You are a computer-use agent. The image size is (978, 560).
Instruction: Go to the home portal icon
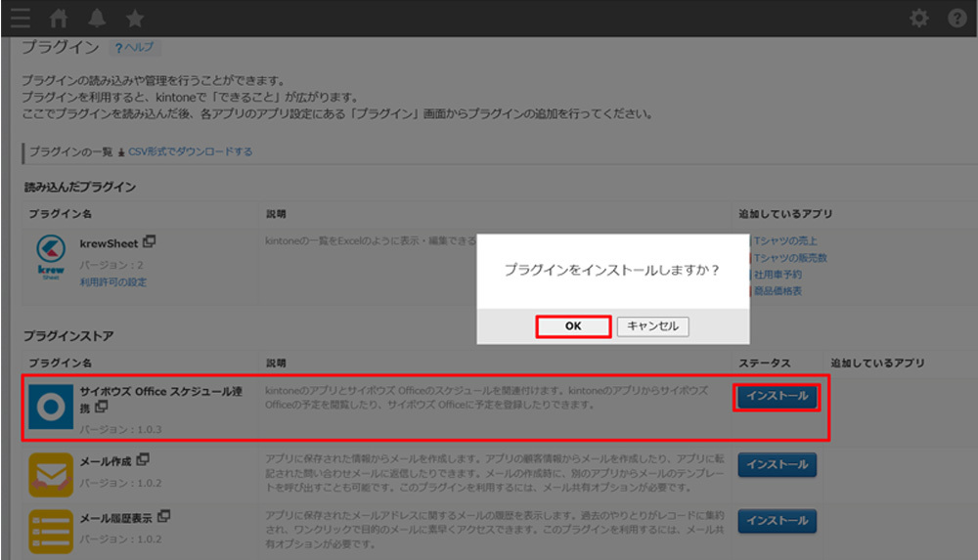(59, 19)
